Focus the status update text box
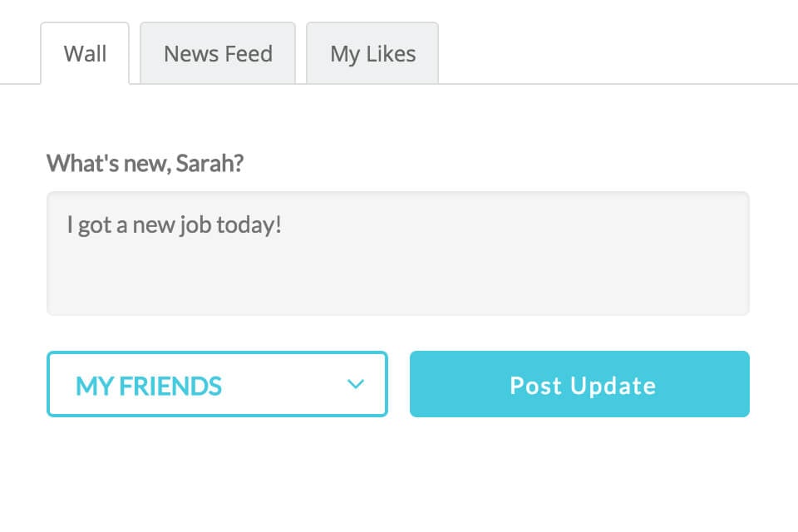This screenshot has height=532, width=798. (x=397, y=254)
